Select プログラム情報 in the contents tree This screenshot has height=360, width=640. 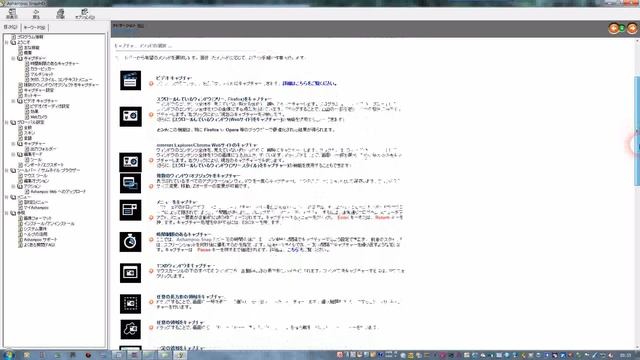tap(30, 37)
